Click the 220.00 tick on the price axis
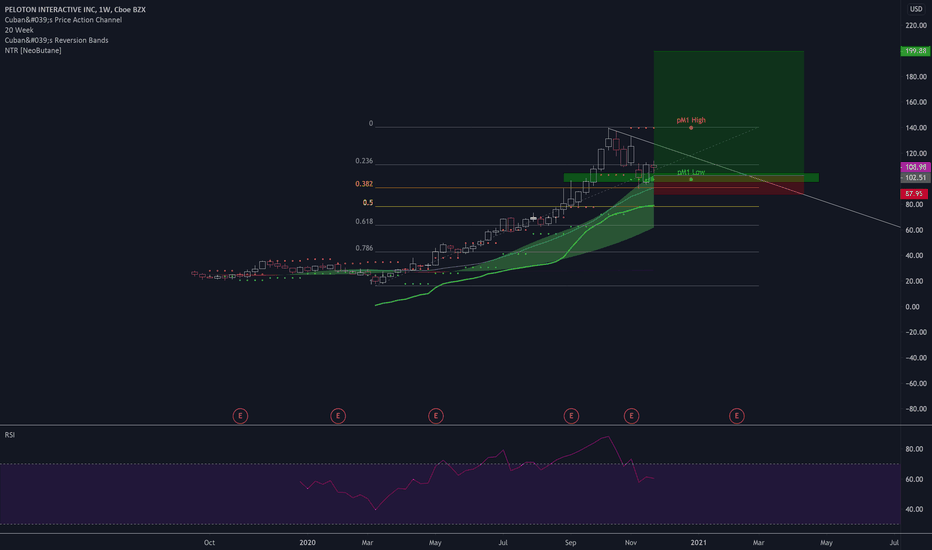The image size is (932, 550). point(916,26)
